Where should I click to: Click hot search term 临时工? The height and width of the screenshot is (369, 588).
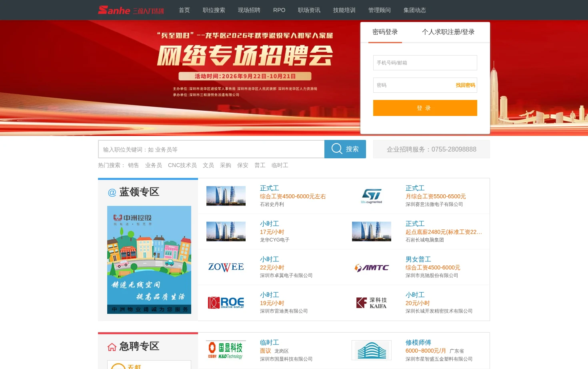(280, 165)
